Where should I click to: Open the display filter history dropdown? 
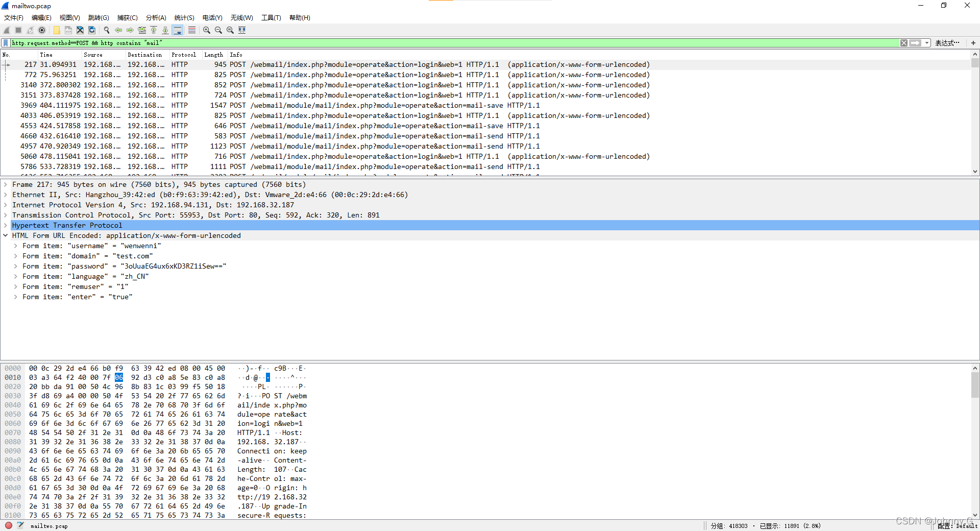point(927,43)
